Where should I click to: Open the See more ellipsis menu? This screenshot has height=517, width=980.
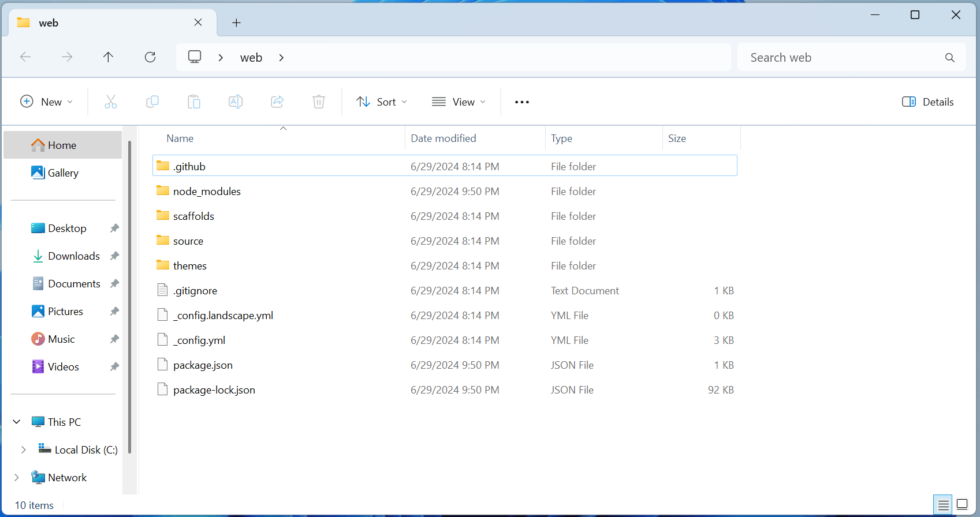click(x=522, y=102)
